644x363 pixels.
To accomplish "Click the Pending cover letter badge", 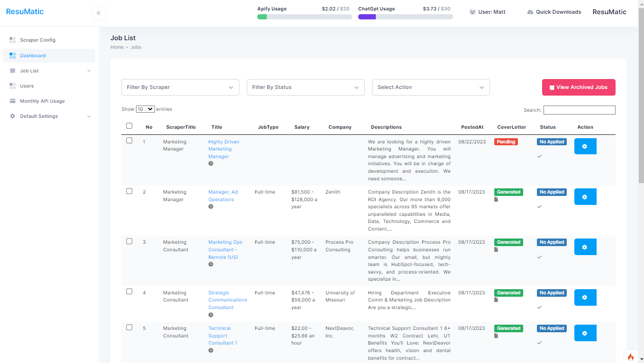I will click(x=506, y=142).
